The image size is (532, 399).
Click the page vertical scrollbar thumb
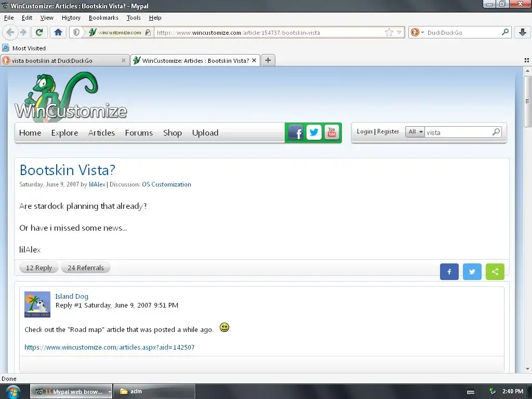(527, 101)
